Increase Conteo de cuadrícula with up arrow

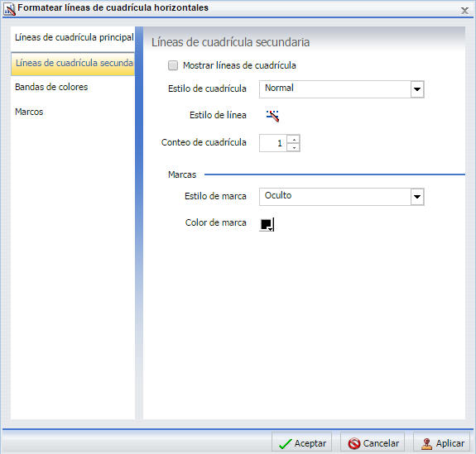coord(294,139)
